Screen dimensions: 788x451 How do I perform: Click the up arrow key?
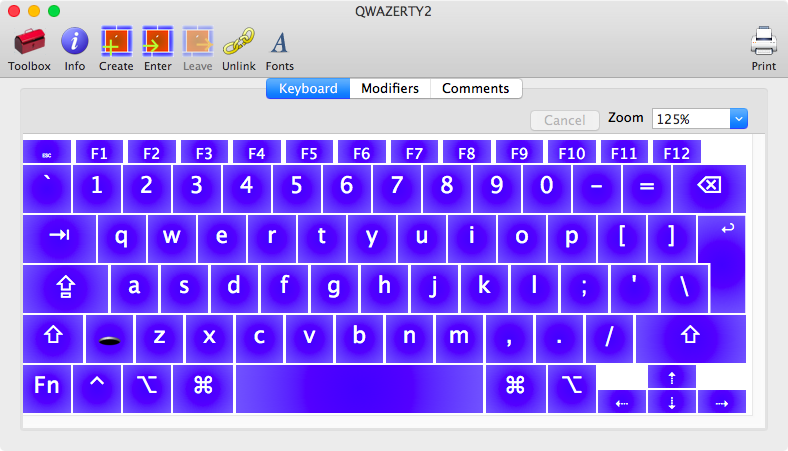(x=672, y=377)
